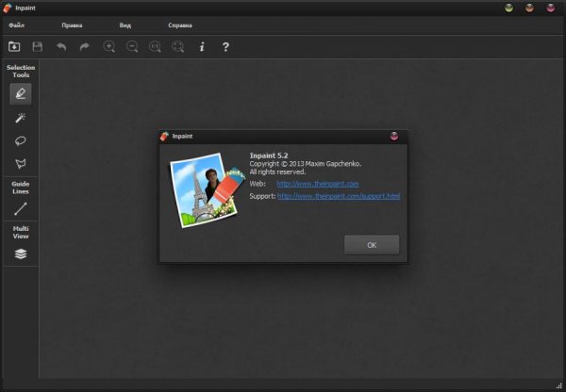Click the 'Copyright © 2013 Maxim Gapchenko.' text
Screen dimensions: 566x392
306,164
